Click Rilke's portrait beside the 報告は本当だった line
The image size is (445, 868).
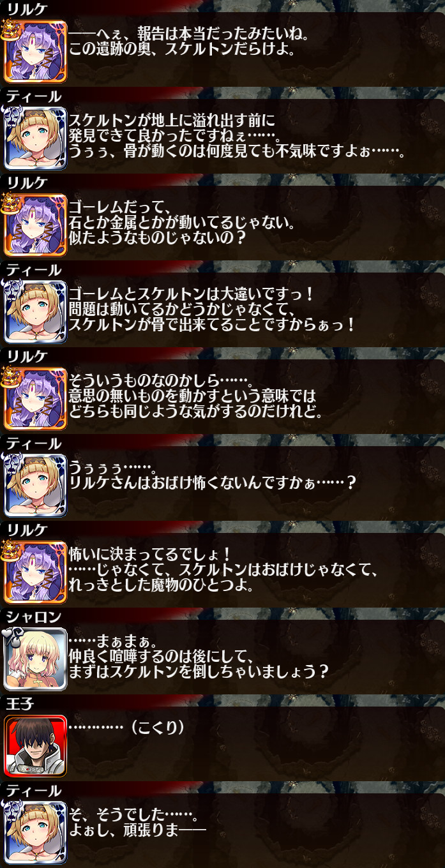[x=35, y=51]
